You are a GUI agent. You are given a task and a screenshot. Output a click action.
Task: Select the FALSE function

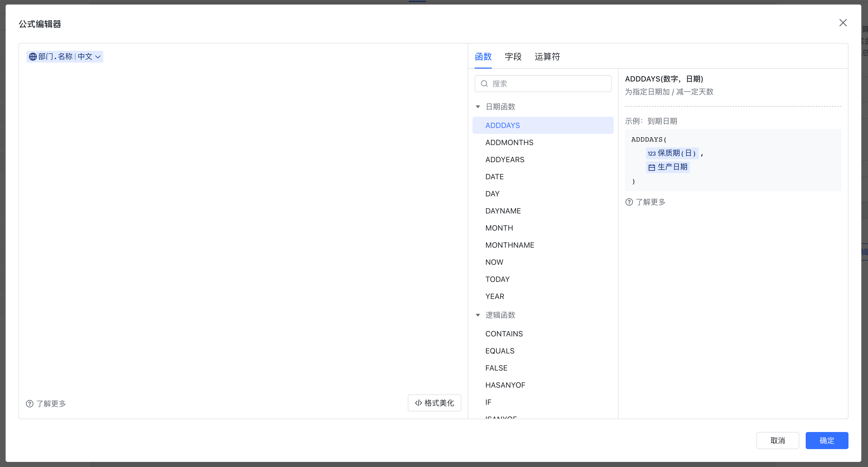point(543,368)
